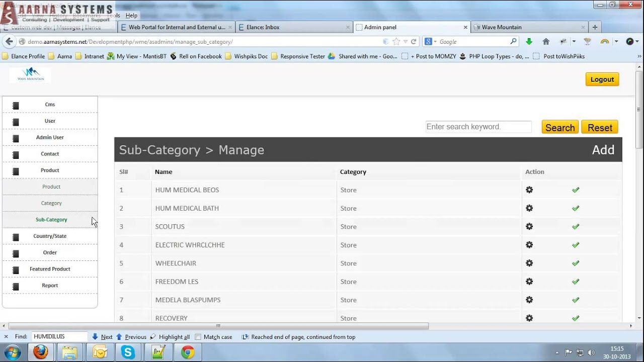
Task: Switch to custom web dev Messages tab
Action: 59,27
